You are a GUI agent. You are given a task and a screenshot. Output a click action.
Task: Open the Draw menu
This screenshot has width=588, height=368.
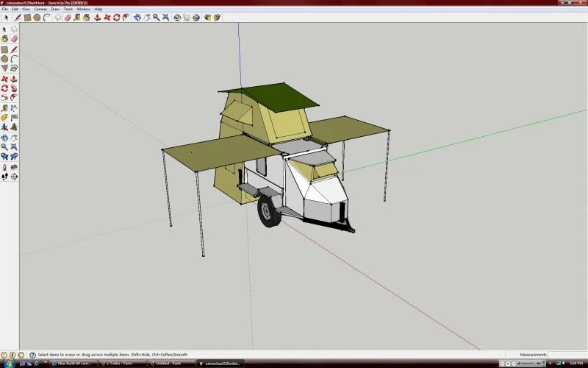pos(55,9)
